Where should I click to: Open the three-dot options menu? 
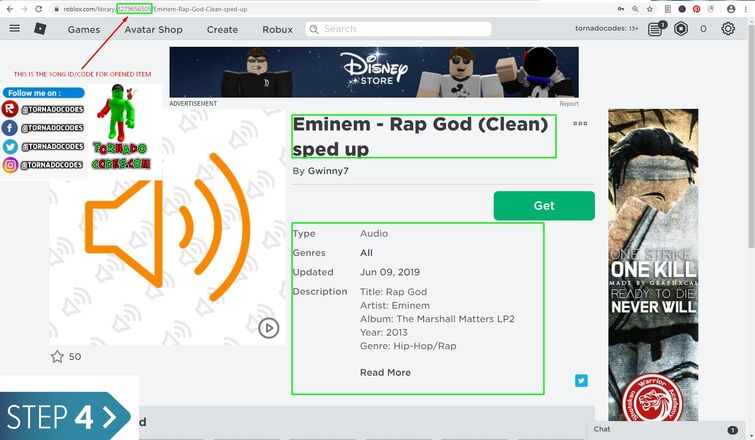coord(580,124)
